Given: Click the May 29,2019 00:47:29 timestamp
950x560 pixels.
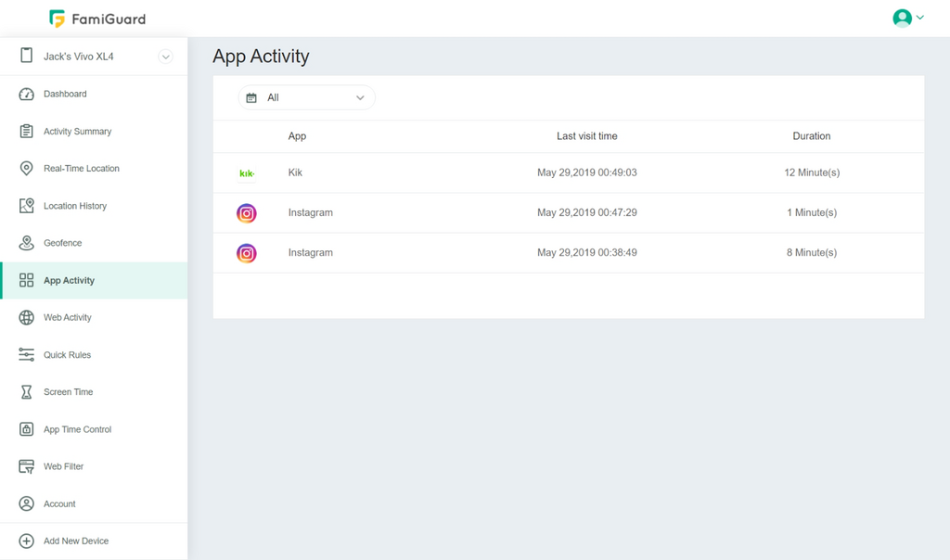Looking at the screenshot, I should point(587,212).
